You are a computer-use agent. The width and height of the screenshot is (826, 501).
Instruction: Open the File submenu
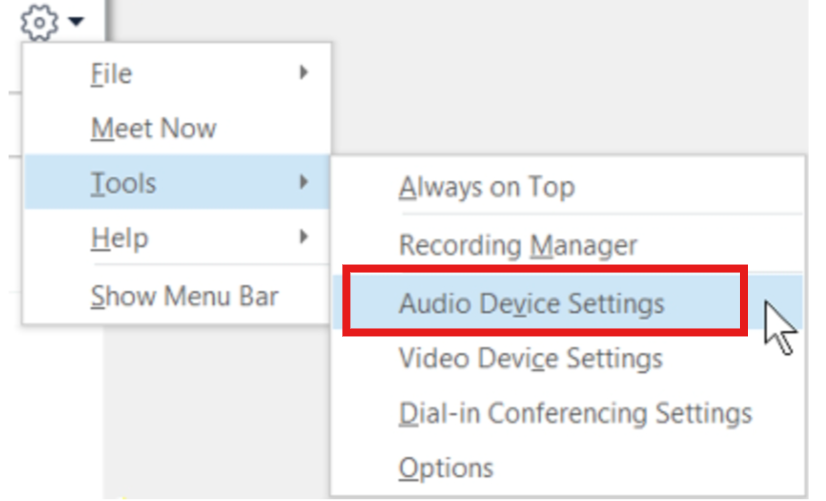click(177, 73)
